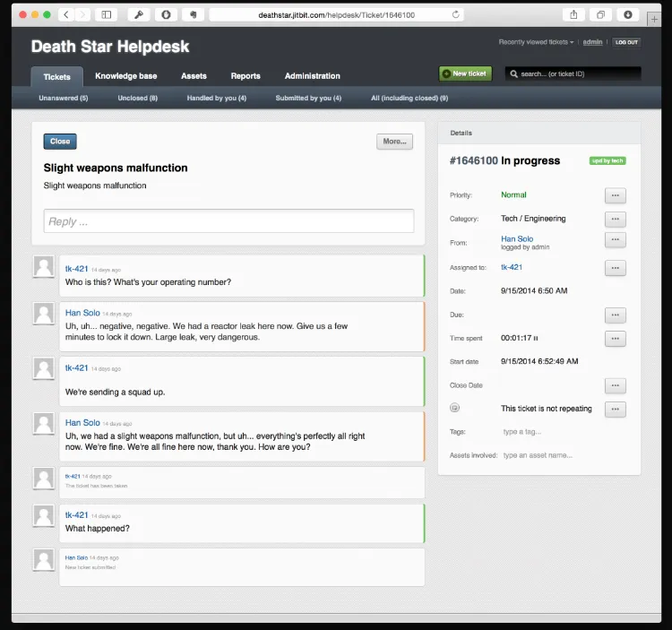The height and width of the screenshot is (630, 672).
Task: Open tk-421 author link on 'Who is this?'
Action: coord(76,269)
